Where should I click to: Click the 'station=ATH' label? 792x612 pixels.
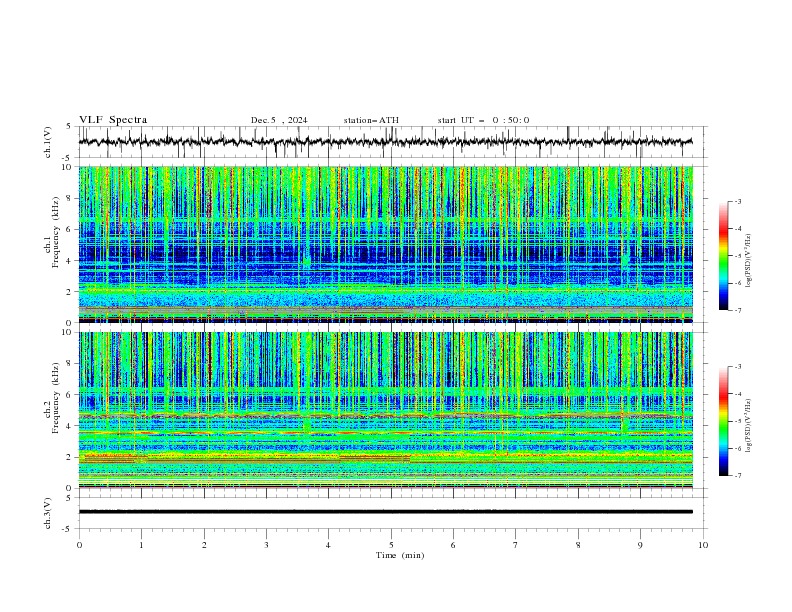tap(371, 120)
